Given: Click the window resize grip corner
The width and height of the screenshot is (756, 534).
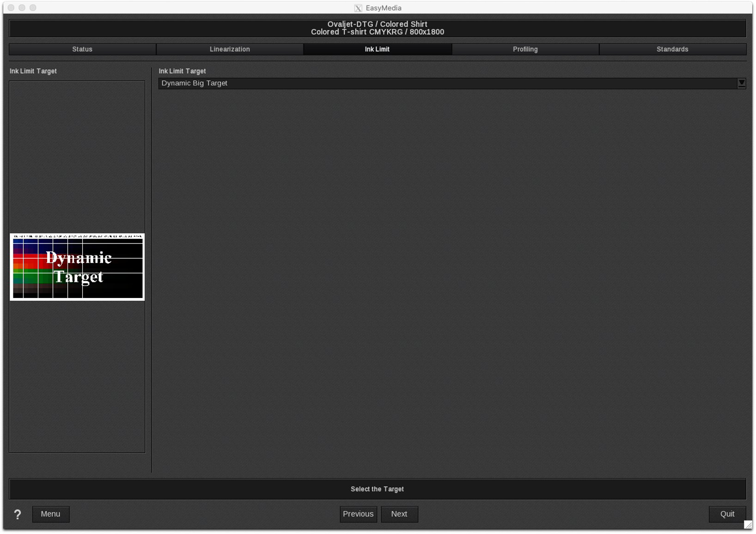Looking at the screenshot, I should pyautogui.click(x=748, y=525).
